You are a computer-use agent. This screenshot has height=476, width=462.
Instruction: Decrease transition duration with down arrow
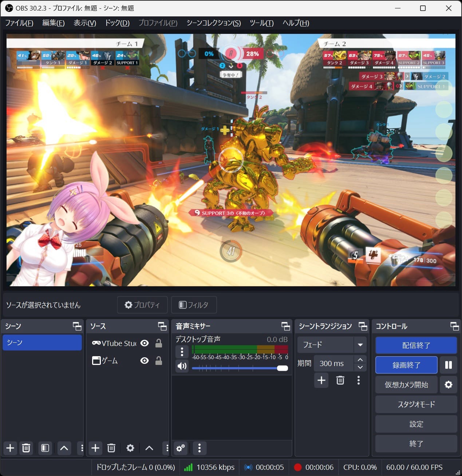(x=360, y=367)
